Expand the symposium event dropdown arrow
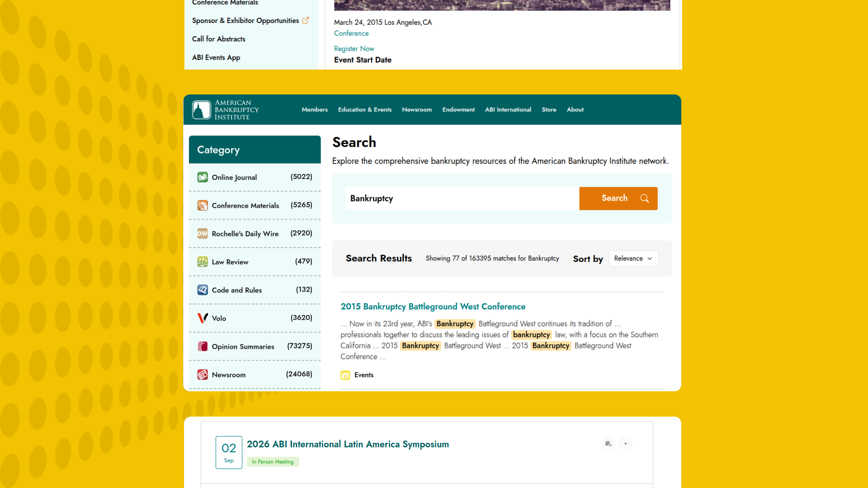Image resolution: width=868 pixels, height=488 pixels. [x=626, y=444]
